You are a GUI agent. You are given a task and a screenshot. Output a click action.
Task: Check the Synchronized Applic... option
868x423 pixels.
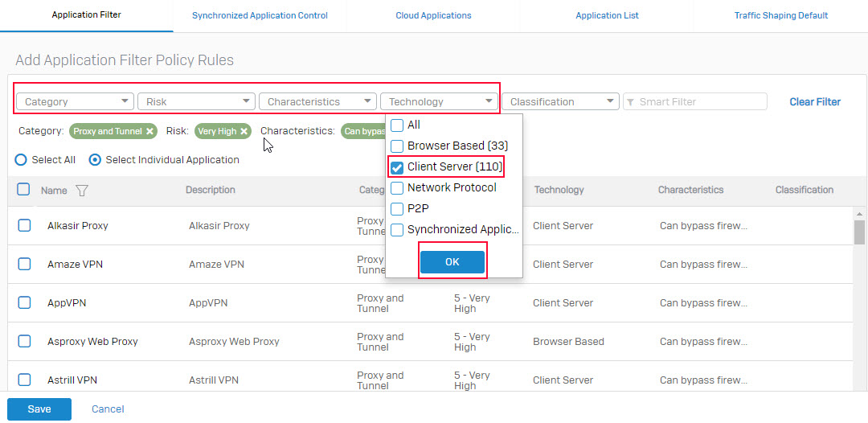[x=397, y=230]
